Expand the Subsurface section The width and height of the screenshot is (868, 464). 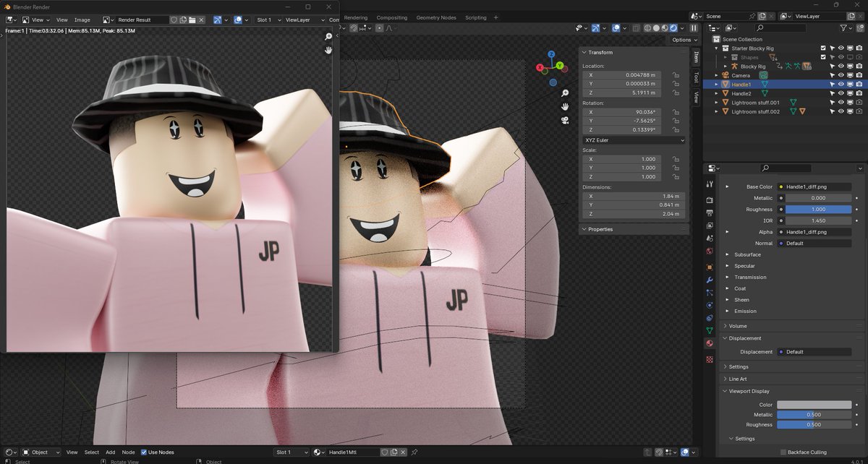tap(727, 254)
